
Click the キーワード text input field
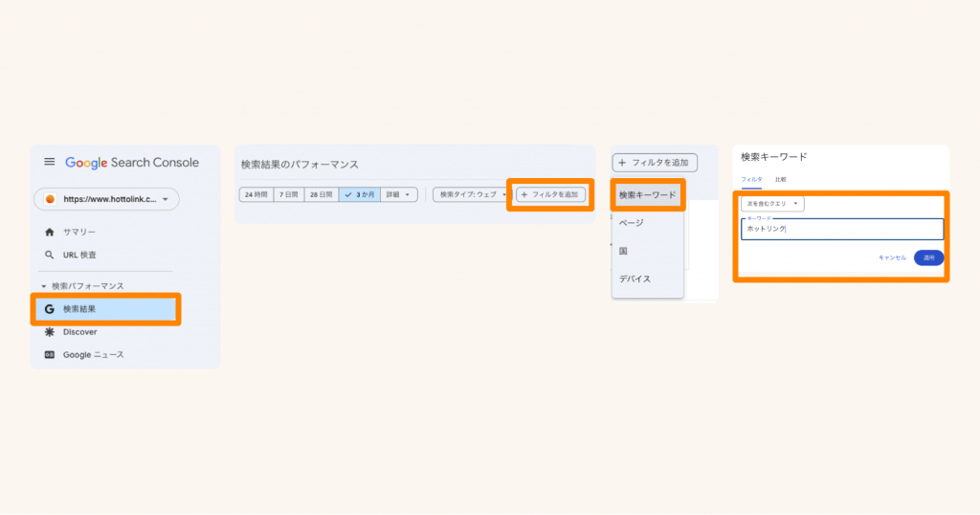coord(842,230)
